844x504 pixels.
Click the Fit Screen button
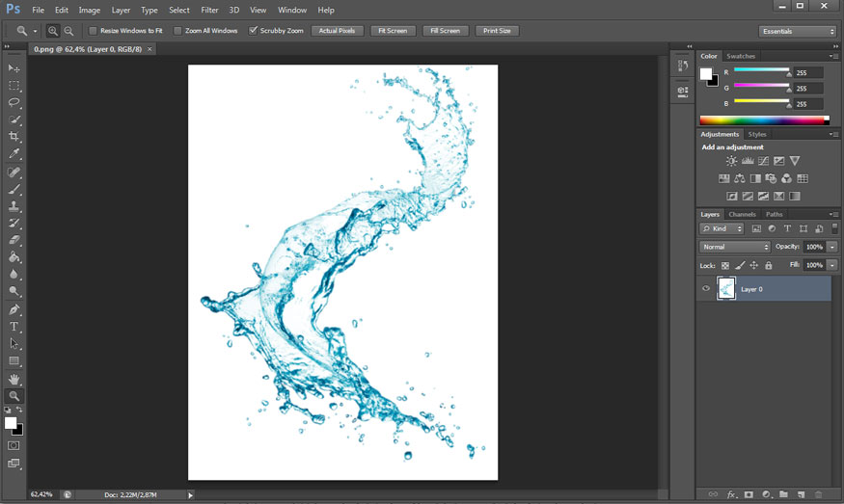[x=393, y=31]
